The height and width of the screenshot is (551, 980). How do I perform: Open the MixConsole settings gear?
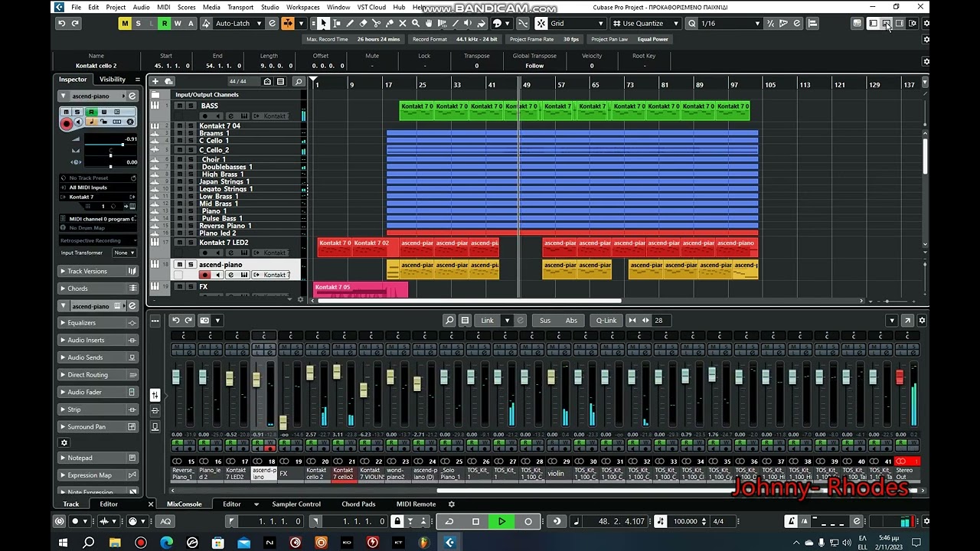point(922,321)
